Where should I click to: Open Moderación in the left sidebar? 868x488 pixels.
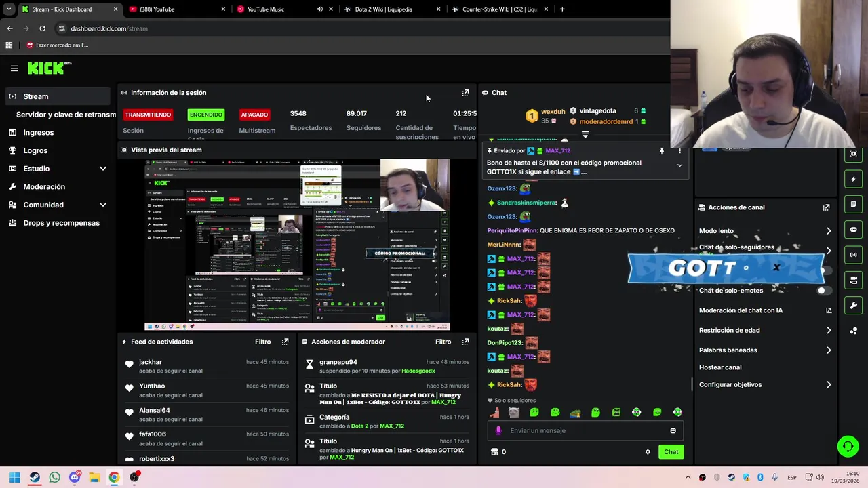click(x=44, y=186)
